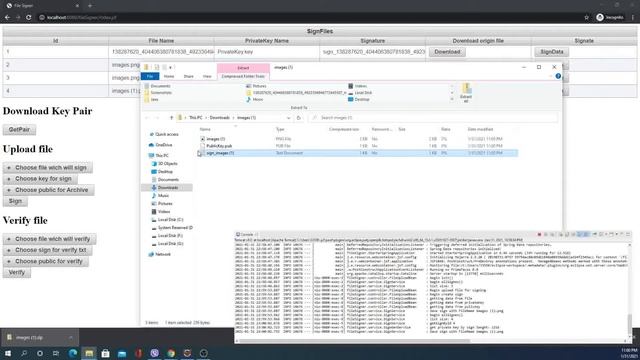Click Choose file wich will sign button
The width and height of the screenshot is (640, 360).
click(48, 168)
